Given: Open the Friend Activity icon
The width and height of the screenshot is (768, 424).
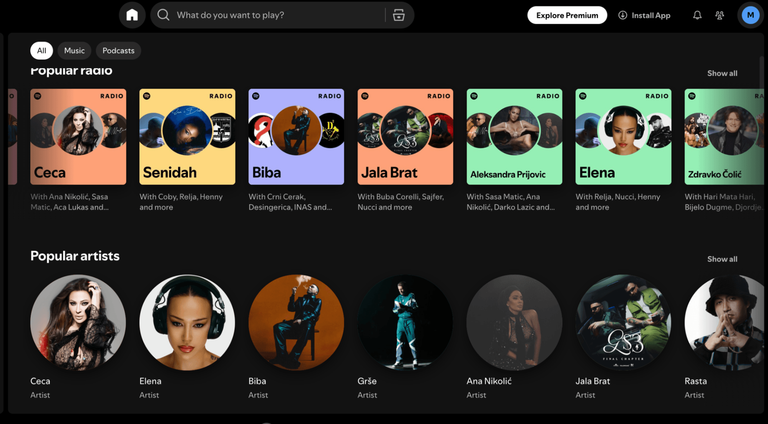Looking at the screenshot, I should coord(719,15).
